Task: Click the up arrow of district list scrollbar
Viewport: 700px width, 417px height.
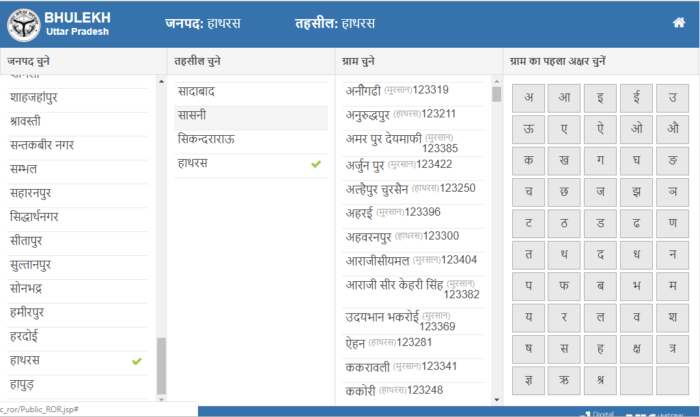Action: [161, 82]
